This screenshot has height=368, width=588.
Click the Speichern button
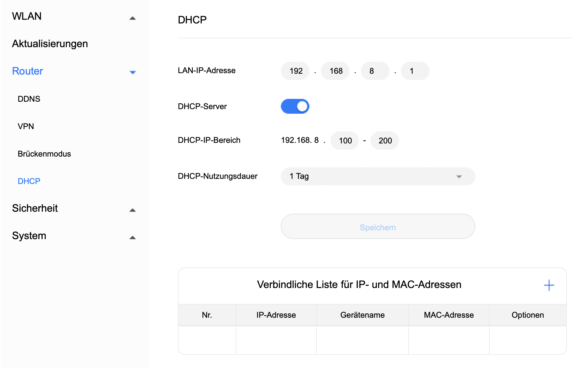point(378,227)
